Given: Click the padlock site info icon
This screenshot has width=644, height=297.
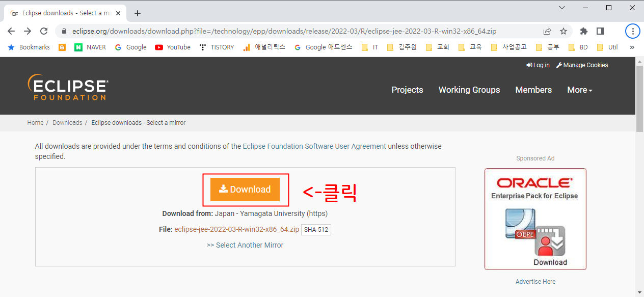Looking at the screenshot, I should (64, 31).
